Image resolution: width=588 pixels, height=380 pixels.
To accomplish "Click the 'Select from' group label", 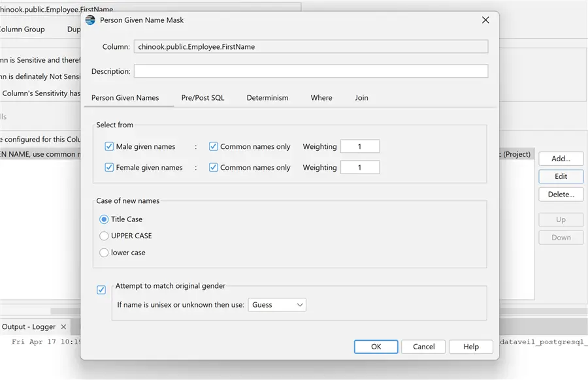I will tap(115, 125).
